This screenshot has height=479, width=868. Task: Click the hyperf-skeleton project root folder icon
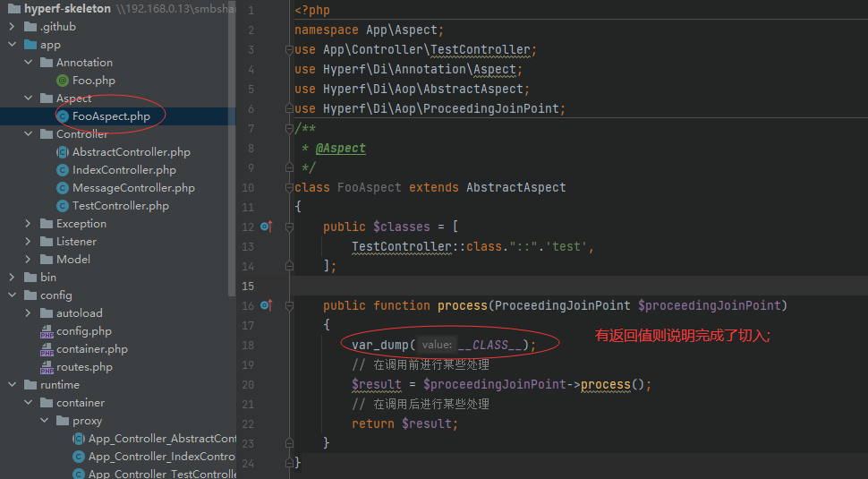pos(13,9)
